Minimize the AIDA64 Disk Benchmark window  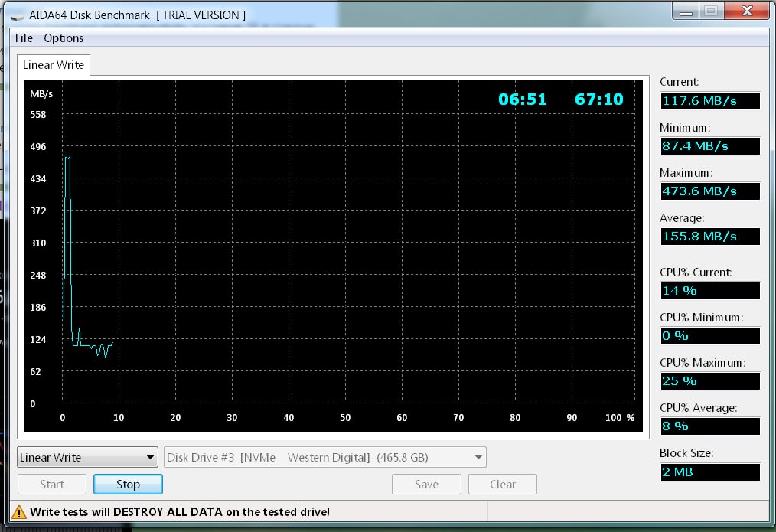pos(686,11)
